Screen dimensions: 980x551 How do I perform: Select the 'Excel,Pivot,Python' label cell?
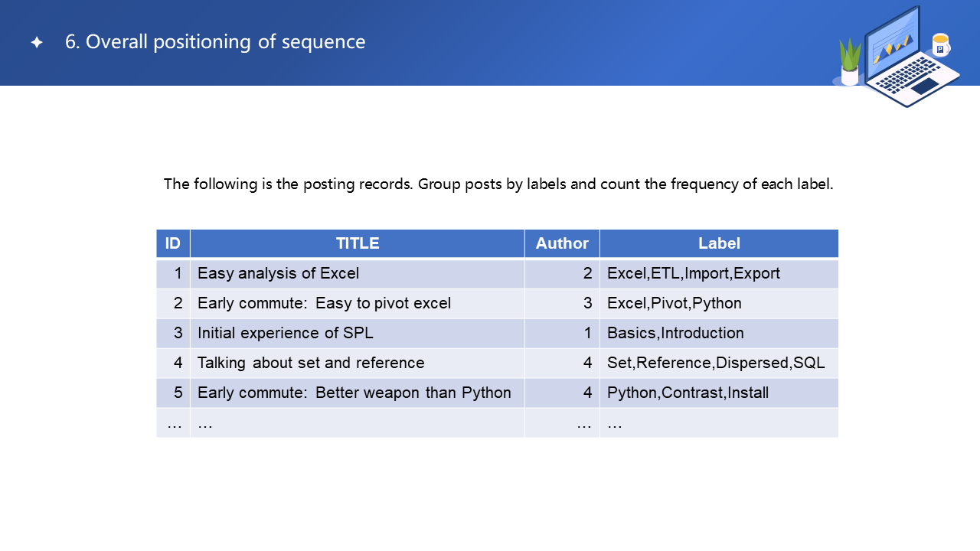tap(674, 303)
